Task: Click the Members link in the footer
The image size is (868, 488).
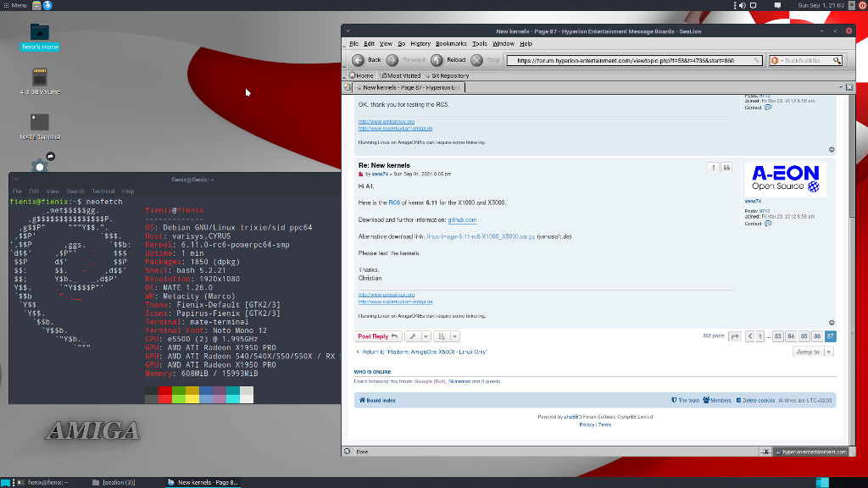Action: [717, 400]
